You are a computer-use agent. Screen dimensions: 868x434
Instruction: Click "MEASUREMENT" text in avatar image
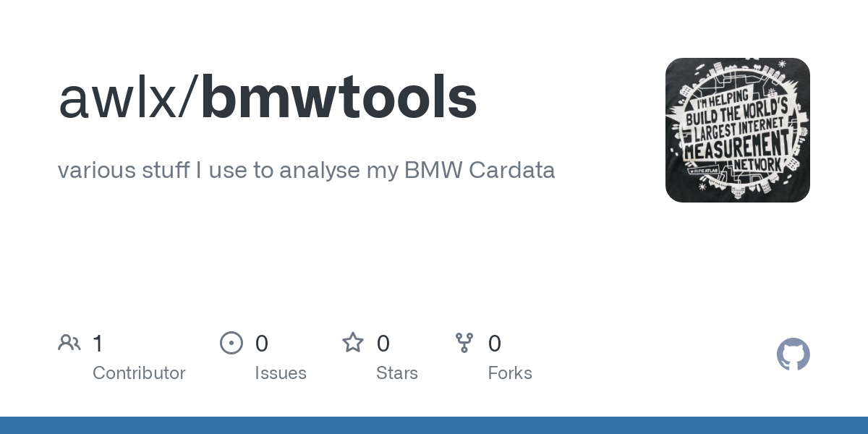tap(736, 145)
